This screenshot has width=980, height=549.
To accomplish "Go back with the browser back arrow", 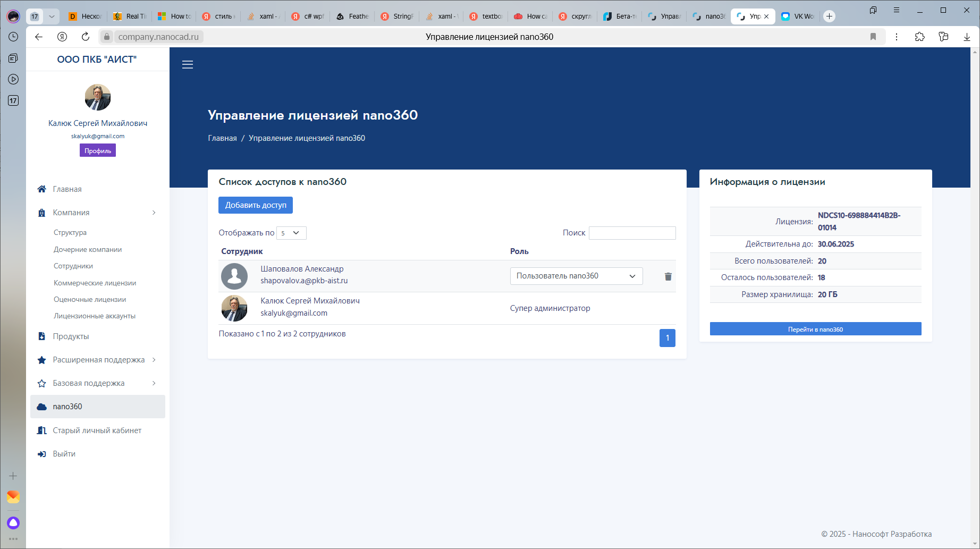I will pyautogui.click(x=39, y=37).
